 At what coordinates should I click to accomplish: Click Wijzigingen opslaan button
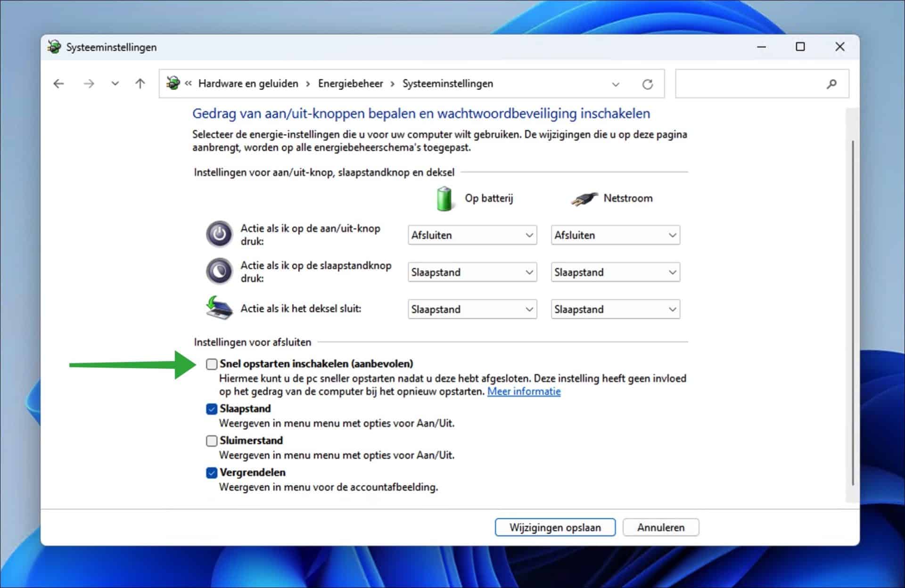pyautogui.click(x=555, y=527)
